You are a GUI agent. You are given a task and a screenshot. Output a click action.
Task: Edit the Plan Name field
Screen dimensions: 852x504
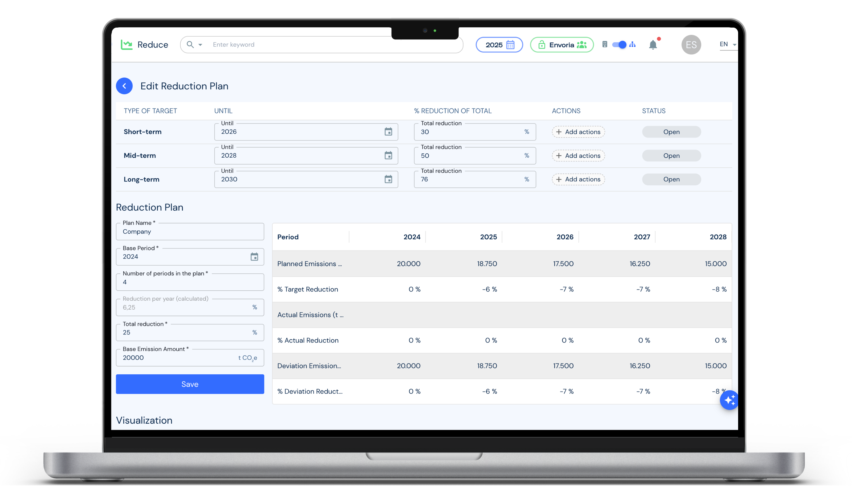tap(190, 231)
